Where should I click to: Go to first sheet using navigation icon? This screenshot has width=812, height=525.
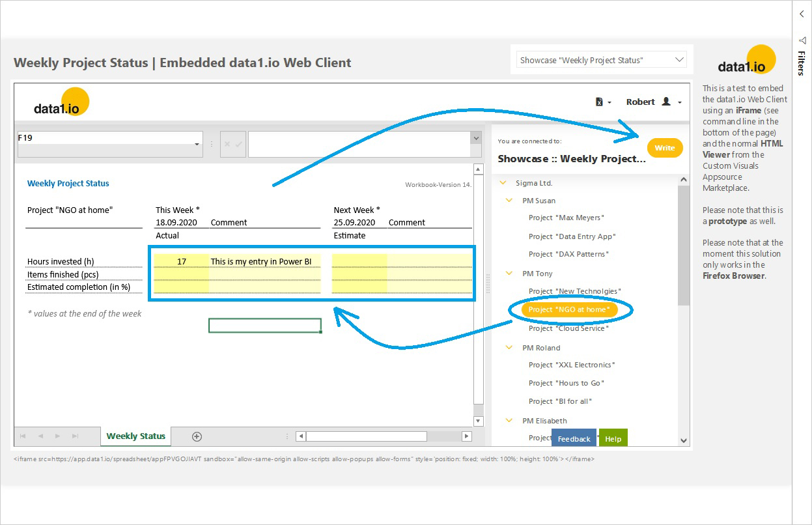tap(23, 436)
